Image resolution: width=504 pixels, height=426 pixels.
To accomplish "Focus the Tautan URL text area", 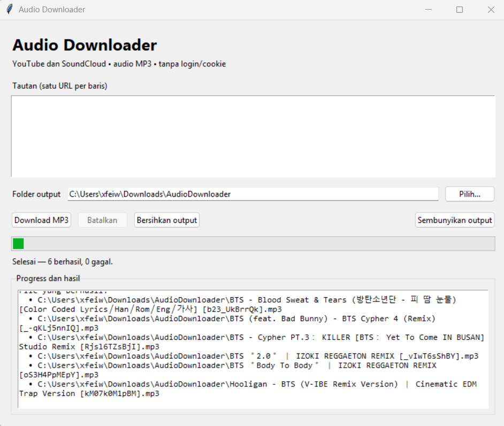I will pos(253,136).
